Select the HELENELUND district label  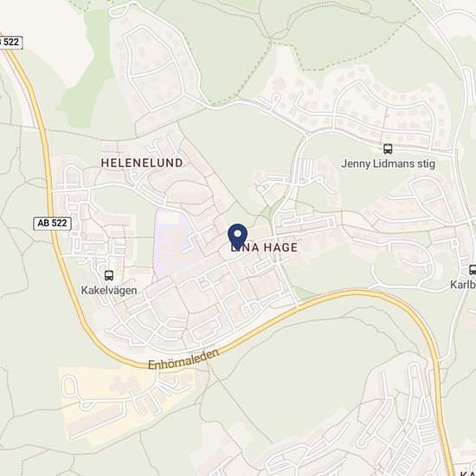tap(142, 163)
